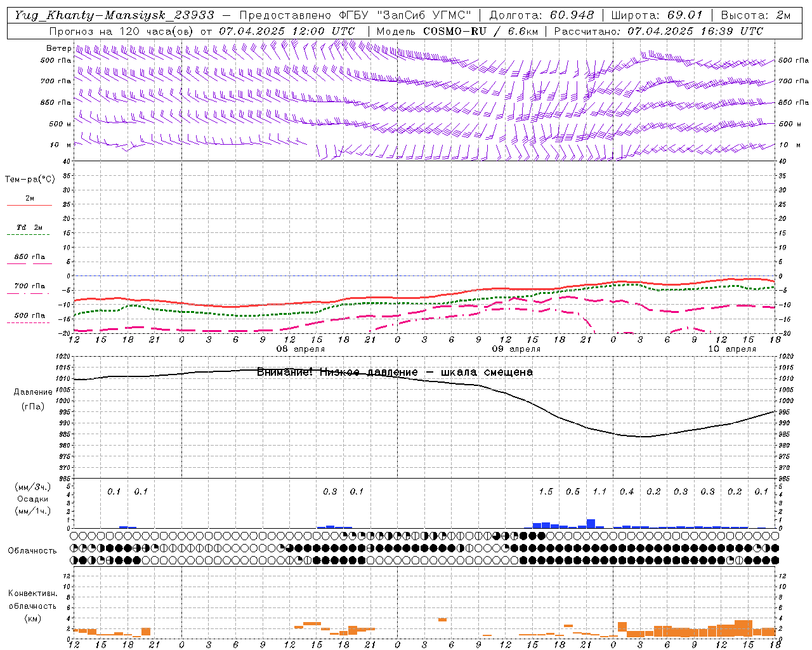Select the forecast start 07.04.2025 12:00 UTC
Screen dimensions: 812x650
pyautogui.click(x=287, y=31)
